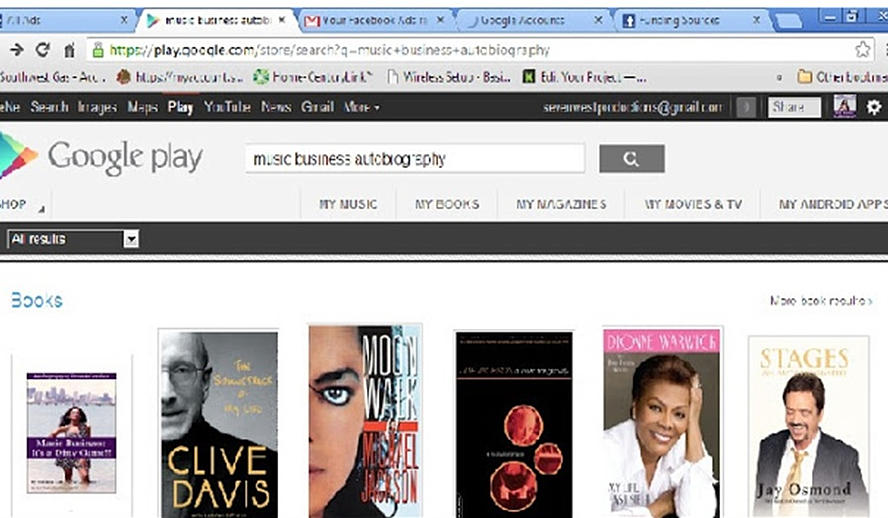
Task: Switch to the Google Accounts tab
Action: coord(530,20)
